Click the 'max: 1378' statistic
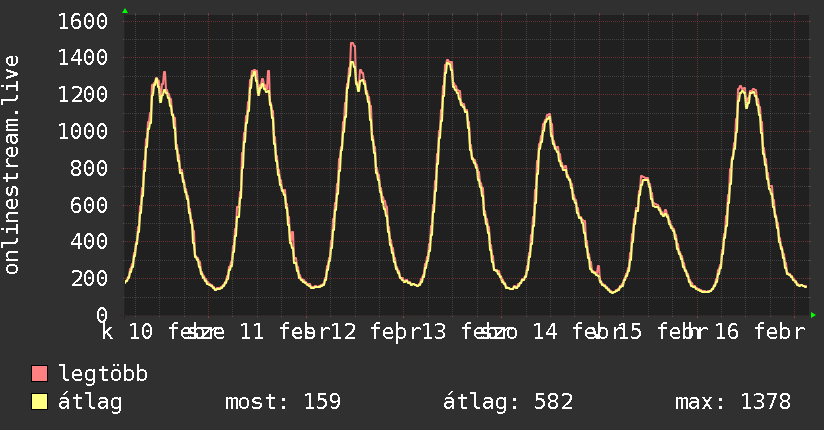Viewport: 824px width, 430px height. [x=733, y=402]
